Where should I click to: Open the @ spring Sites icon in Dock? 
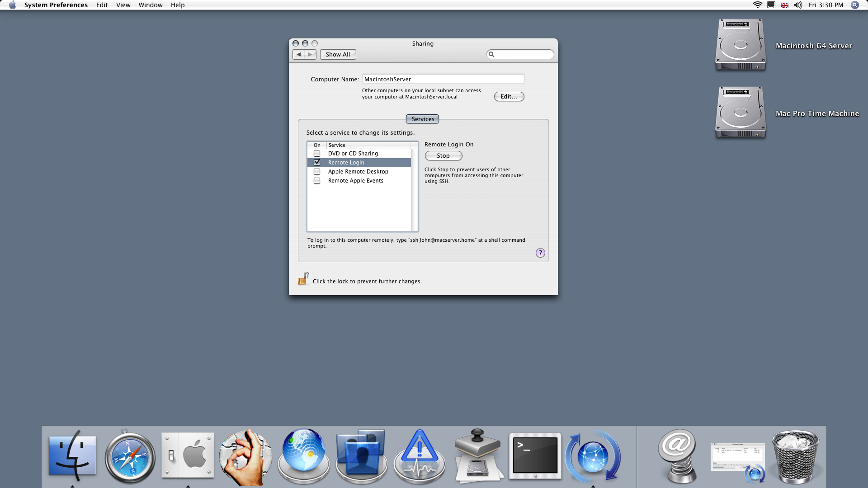coord(677,456)
